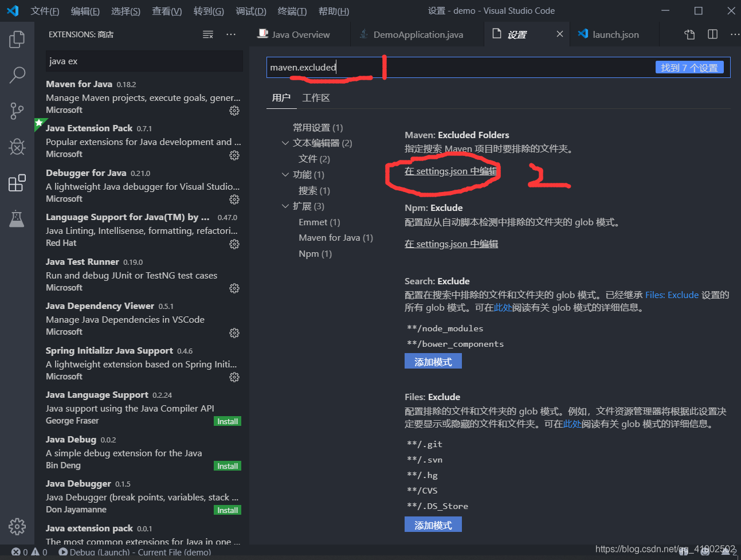The width and height of the screenshot is (741, 560).
Task: Open the 转到(G) menu
Action: click(209, 11)
